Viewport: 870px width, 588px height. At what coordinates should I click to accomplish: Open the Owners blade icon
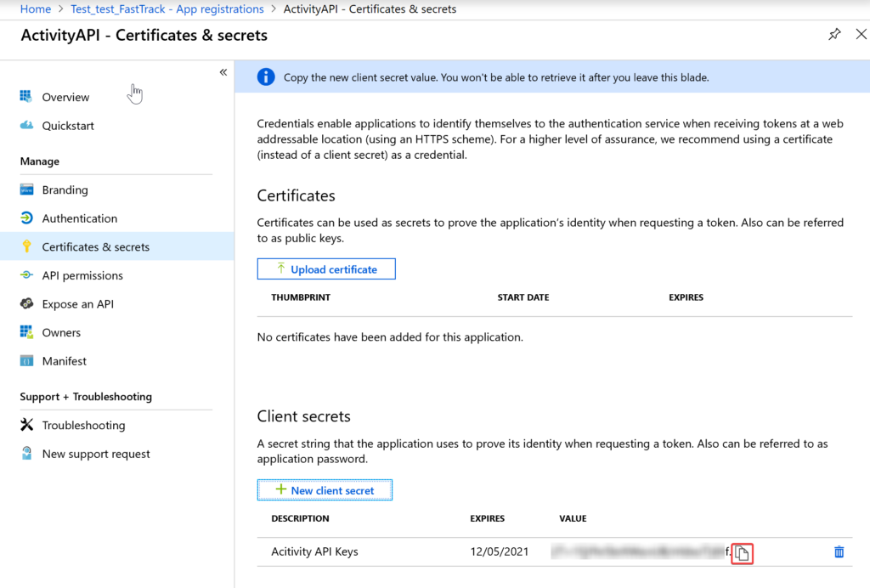(x=28, y=332)
